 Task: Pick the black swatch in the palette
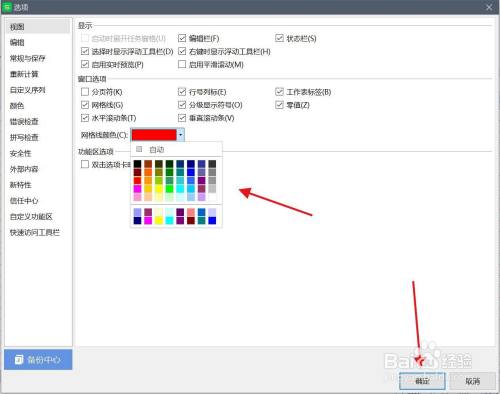(137, 164)
